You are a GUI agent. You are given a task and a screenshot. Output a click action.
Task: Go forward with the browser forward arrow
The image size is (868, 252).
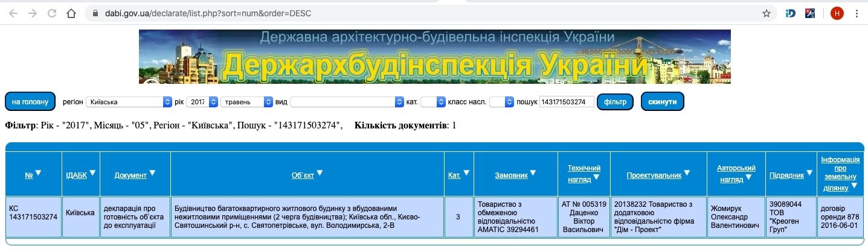tap(33, 13)
